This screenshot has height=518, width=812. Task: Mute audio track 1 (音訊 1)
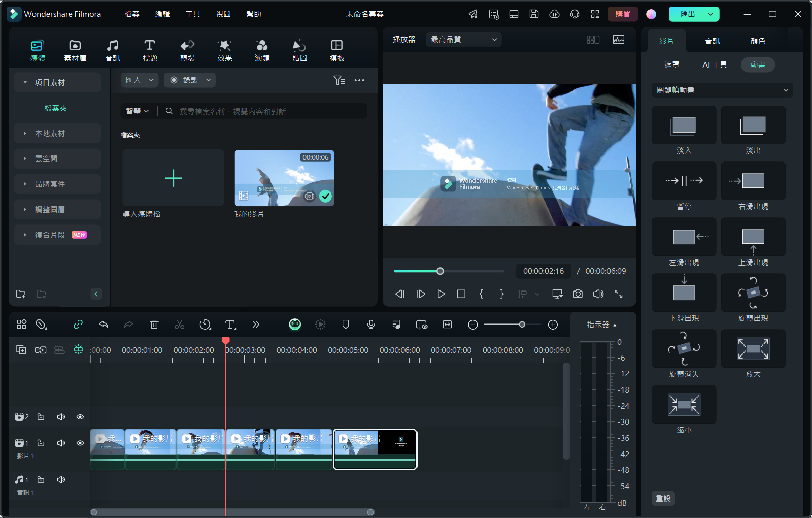point(61,479)
